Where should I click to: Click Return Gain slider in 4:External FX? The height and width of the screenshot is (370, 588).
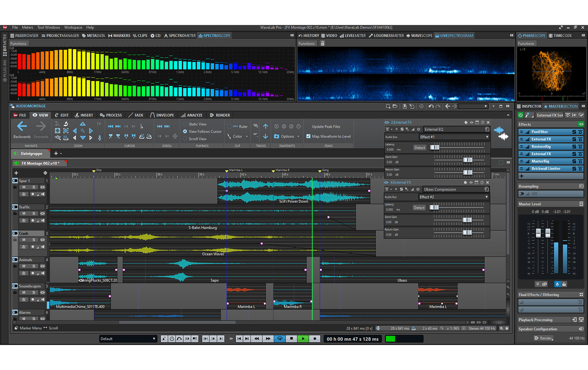click(x=467, y=232)
